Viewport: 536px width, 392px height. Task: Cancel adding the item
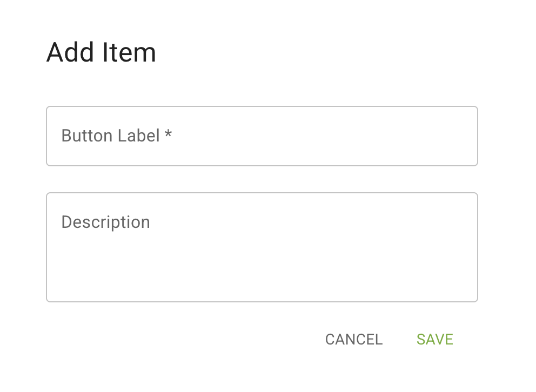(354, 340)
